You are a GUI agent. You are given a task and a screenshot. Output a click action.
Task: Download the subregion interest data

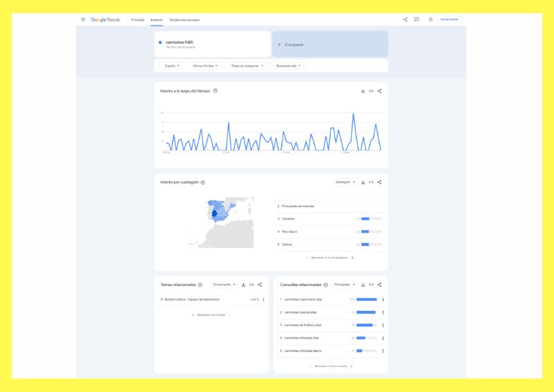[363, 182]
